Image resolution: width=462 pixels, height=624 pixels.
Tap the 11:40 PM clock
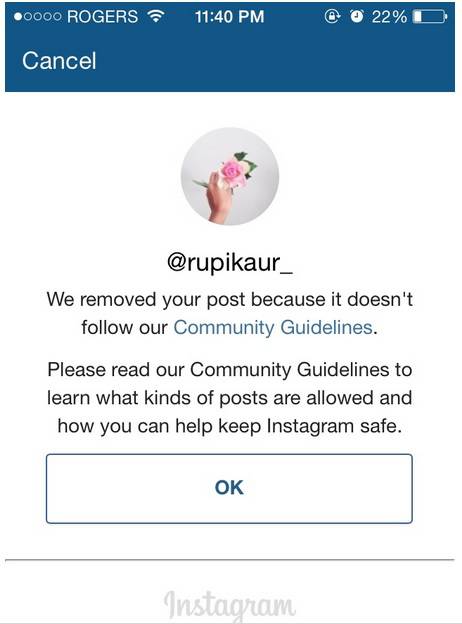230,17
